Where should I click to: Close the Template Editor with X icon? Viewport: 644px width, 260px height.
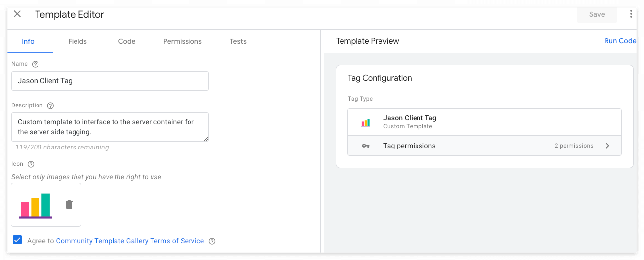(x=17, y=14)
